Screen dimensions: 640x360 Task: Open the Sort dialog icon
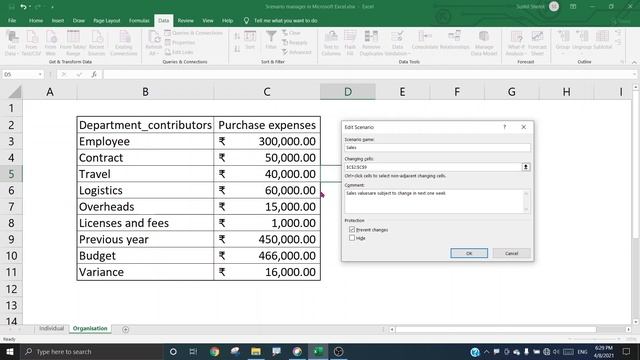(250, 40)
